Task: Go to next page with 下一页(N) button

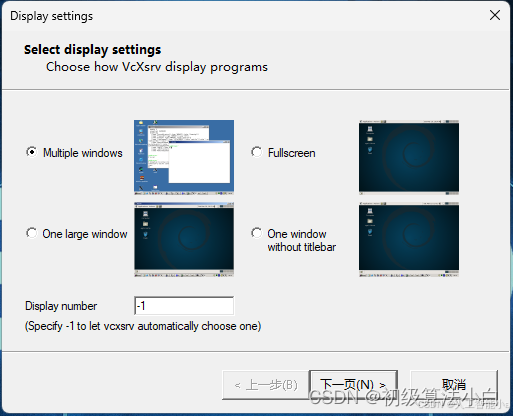Action: pyautogui.click(x=353, y=385)
